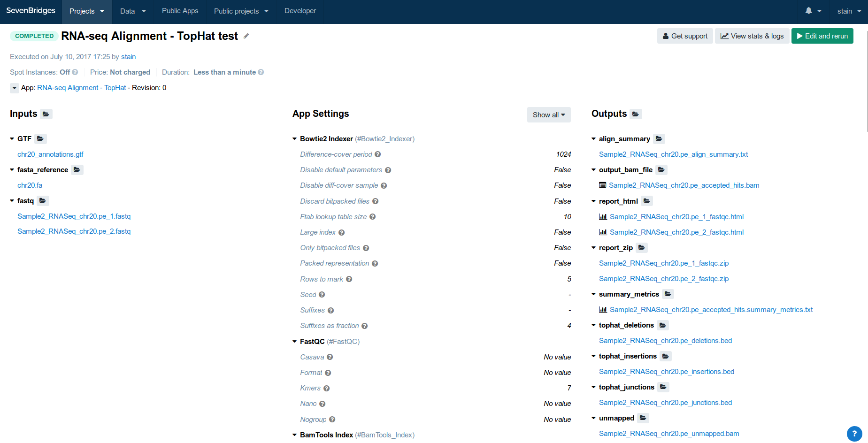
Task: Show help for Difference-cover period
Action: 378,154
